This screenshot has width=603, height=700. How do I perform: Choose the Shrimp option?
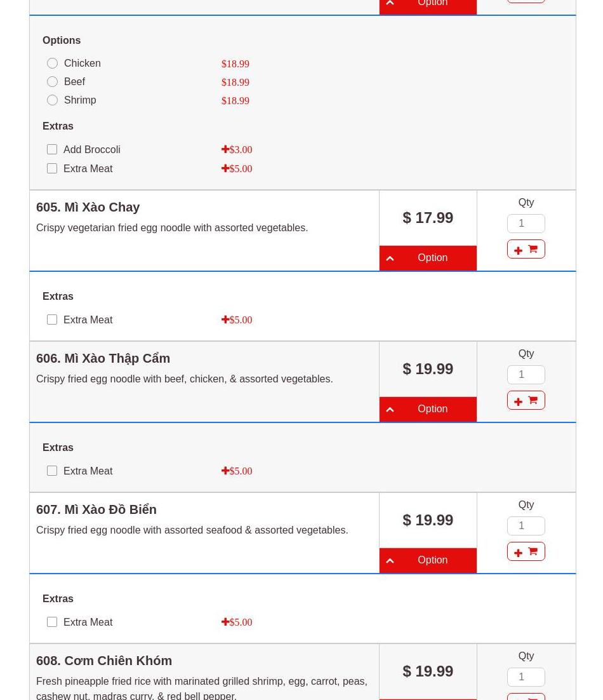(53, 100)
